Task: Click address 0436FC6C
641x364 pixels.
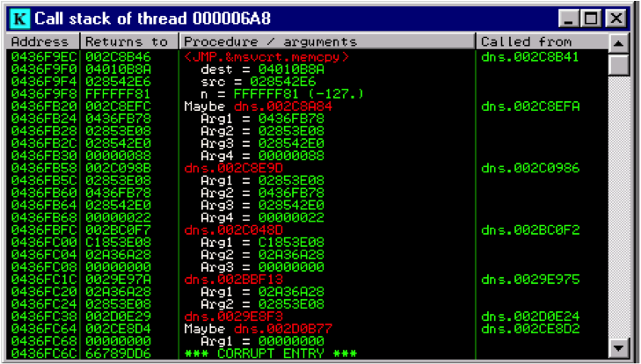Action: tap(44, 353)
